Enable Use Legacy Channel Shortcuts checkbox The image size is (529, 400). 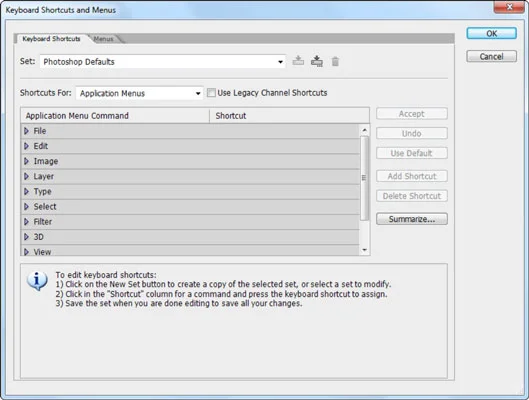coord(211,93)
